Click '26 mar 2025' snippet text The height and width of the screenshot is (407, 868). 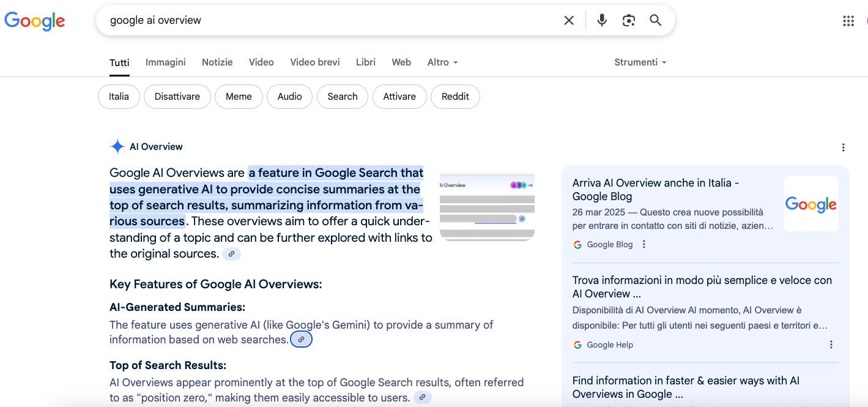click(x=598, y=212)
